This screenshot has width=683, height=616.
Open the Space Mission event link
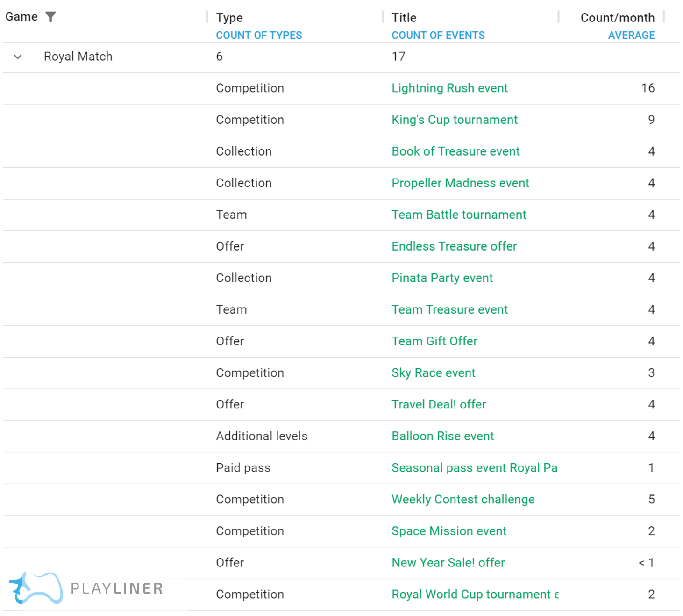tap(449, 531)
